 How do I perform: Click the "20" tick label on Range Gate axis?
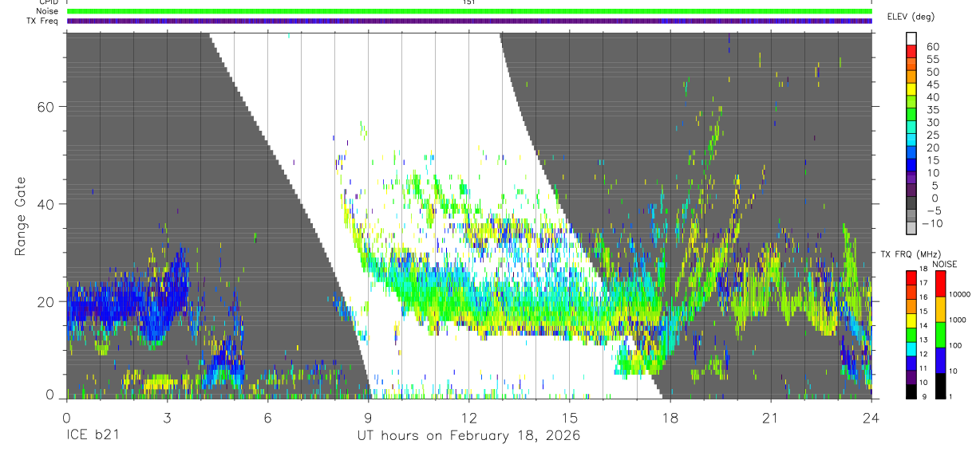tap(45, 301)
